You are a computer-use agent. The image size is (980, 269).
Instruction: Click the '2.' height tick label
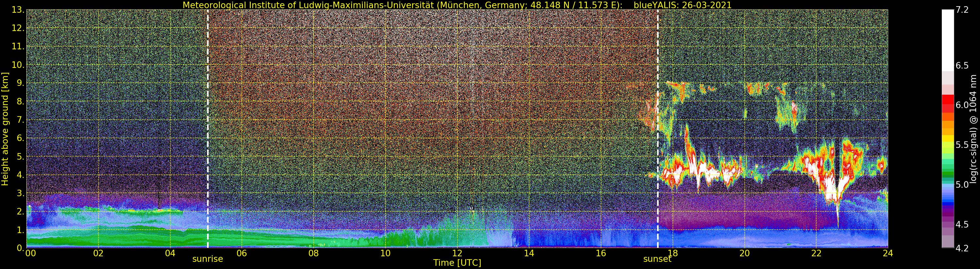tap(21, 211)
